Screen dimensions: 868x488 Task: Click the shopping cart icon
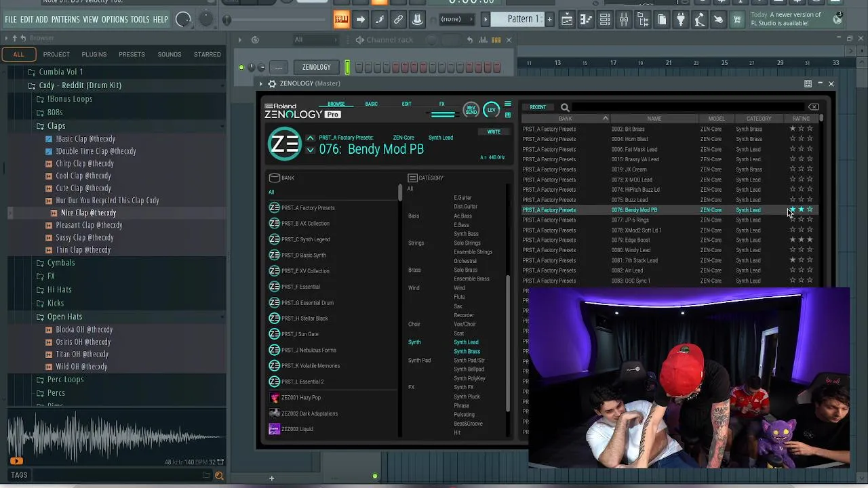click(x=737, y=20)
